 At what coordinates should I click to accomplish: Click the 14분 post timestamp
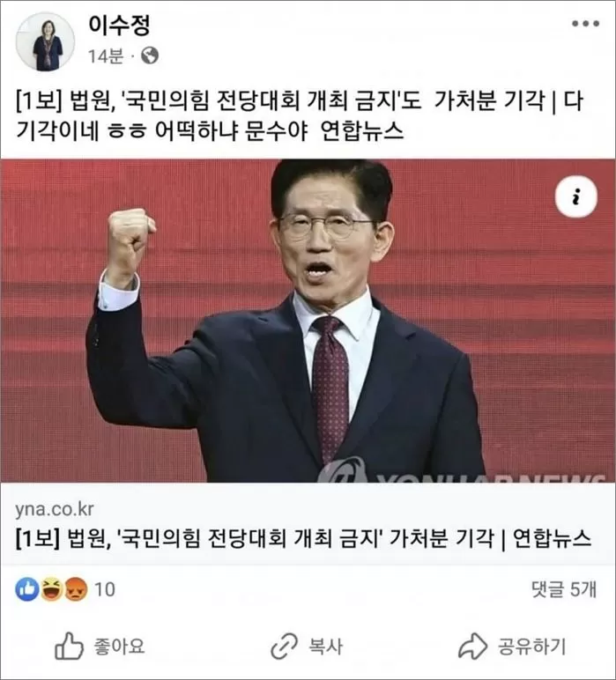(x=106, y=56)
